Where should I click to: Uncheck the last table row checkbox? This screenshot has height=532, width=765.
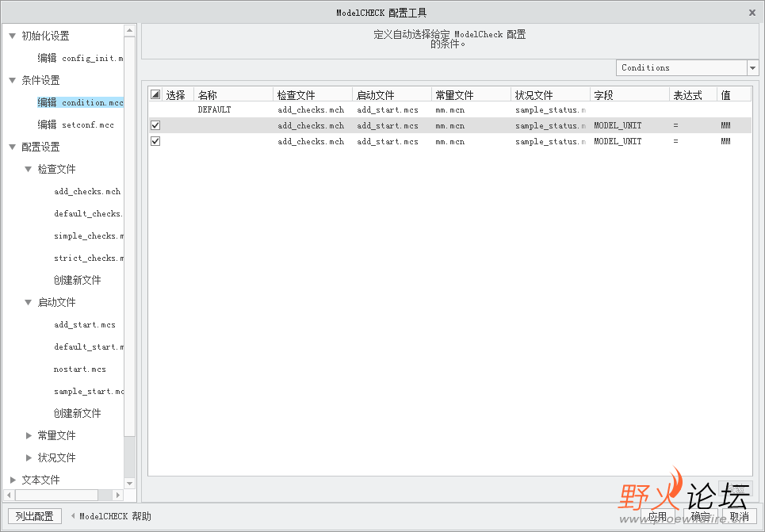point(155,141)
